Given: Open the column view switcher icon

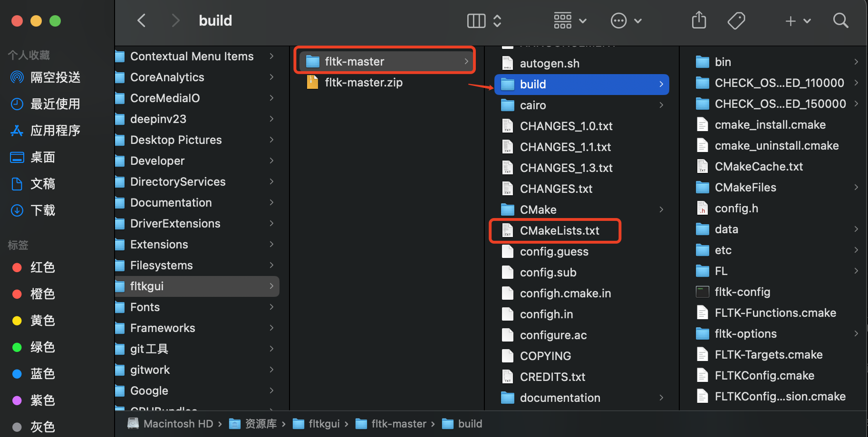Looking at the screenshot, I should click(x=484, y=20).
